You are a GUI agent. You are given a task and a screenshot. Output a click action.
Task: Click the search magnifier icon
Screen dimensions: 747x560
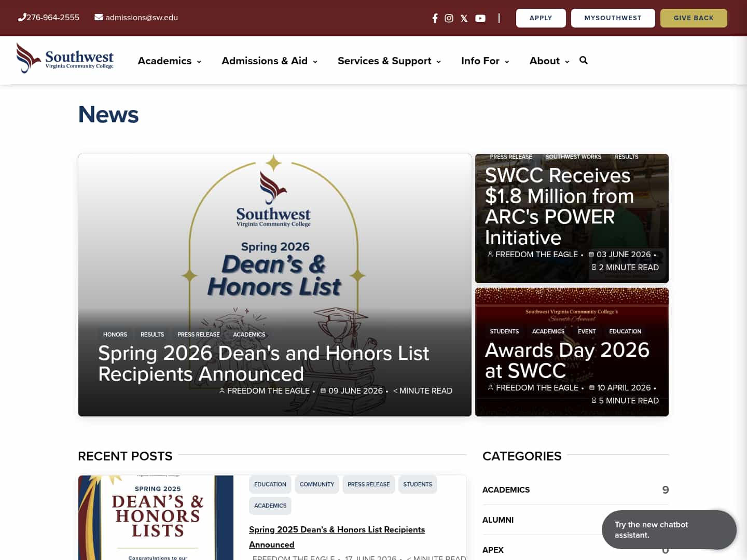584,60
